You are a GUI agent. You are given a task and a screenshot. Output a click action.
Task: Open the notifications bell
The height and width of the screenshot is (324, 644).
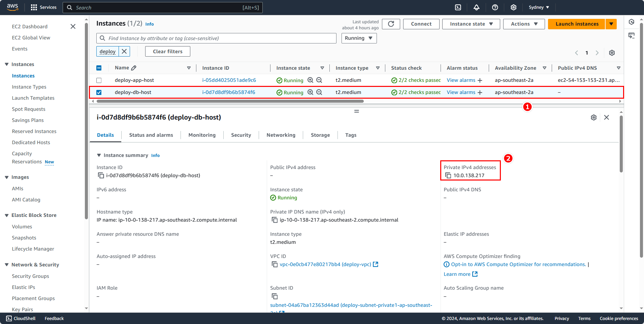click(x=477, y=7)
